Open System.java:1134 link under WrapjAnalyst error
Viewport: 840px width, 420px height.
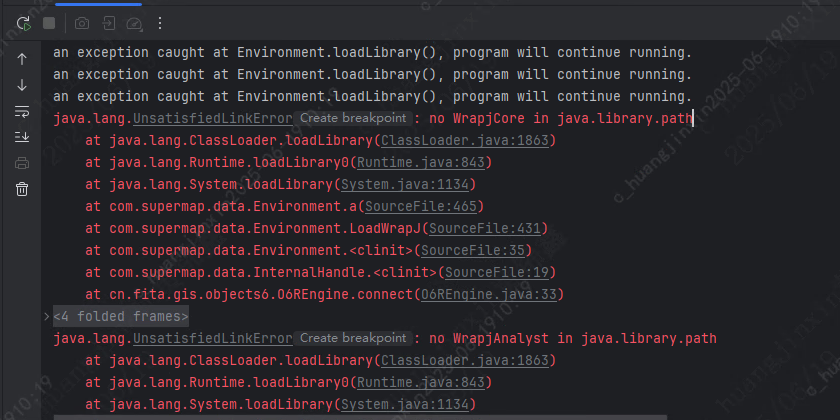pos(405,404)
